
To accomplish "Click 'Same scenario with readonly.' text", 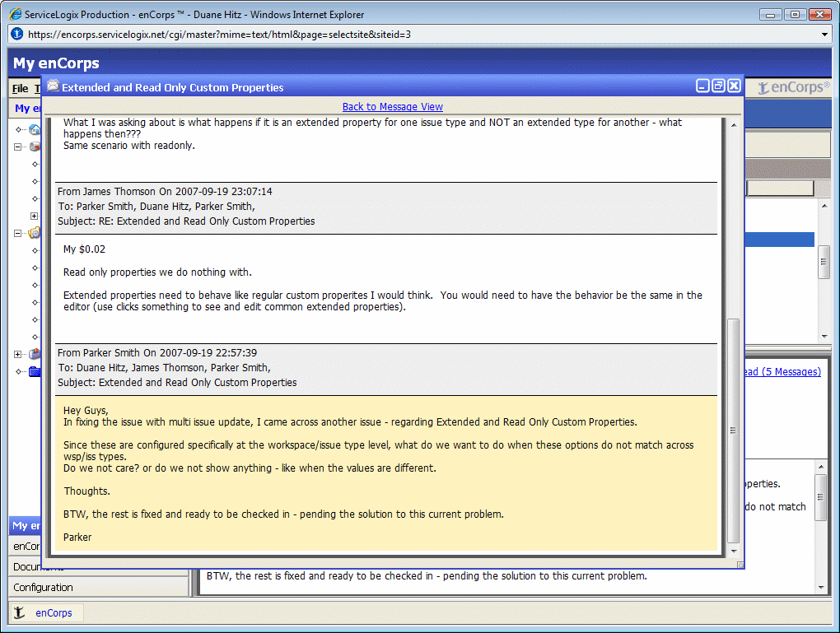I will pos(129,146).
